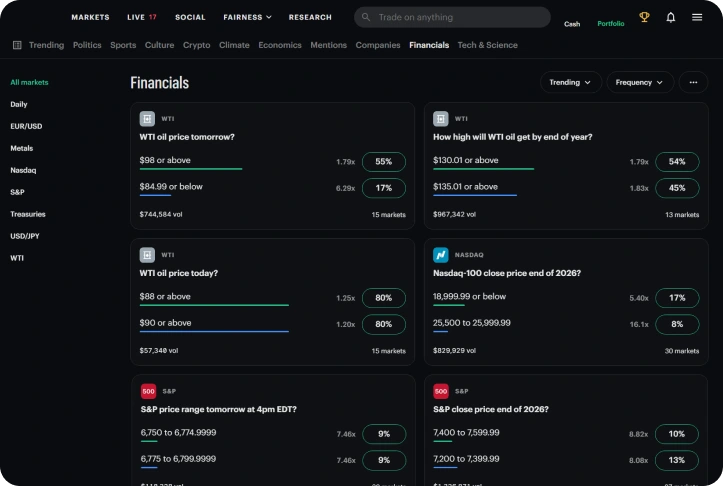This screenshot has width=723, height=486.
Task: Switch to Trending category tab
Action: point(47,45)
